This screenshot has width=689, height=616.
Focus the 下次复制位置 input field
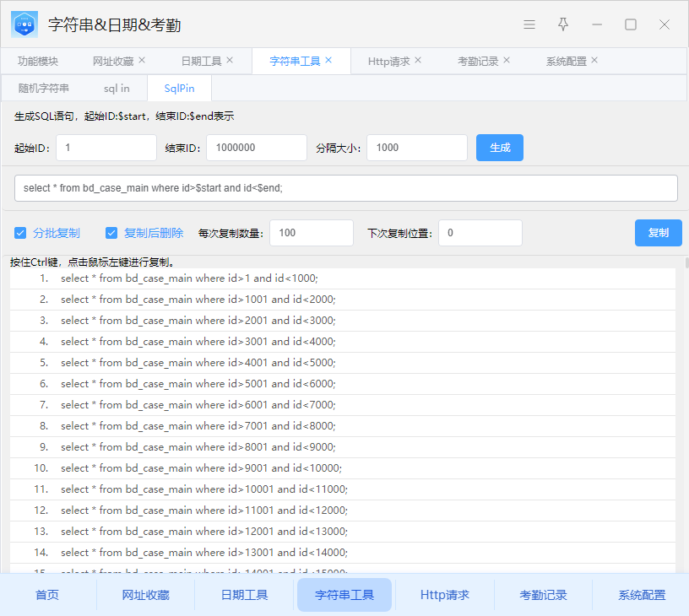click(x=480, y=233)
